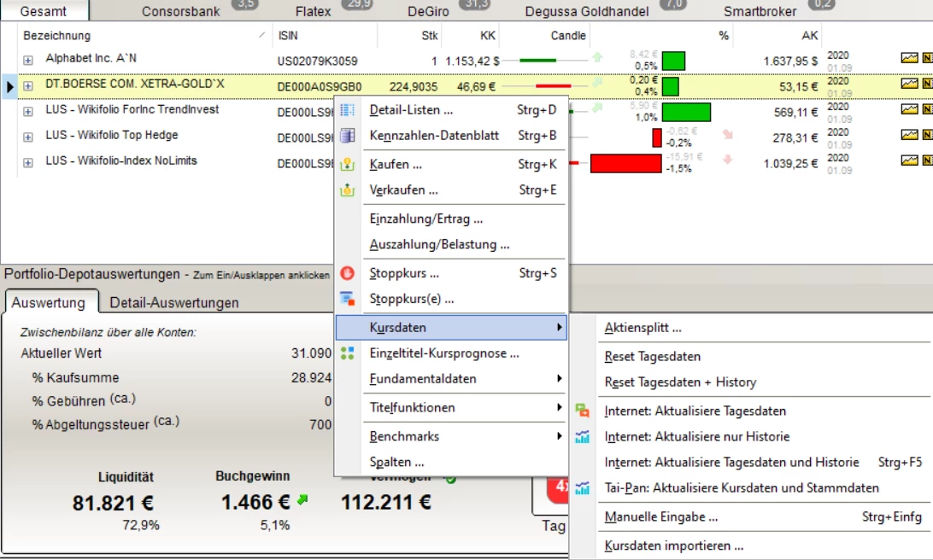Open the Benchmarks submenu
The image size is (933, 560).
(451, 436)
